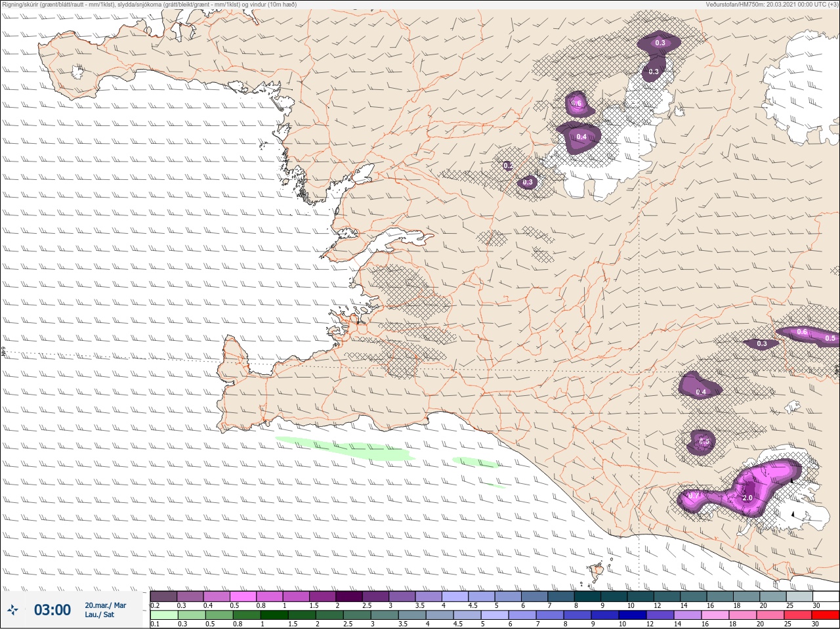Click the 0.6 value next to 0.5 in the east
Viewport: 840px width, 629px height.
pos(802,332)
